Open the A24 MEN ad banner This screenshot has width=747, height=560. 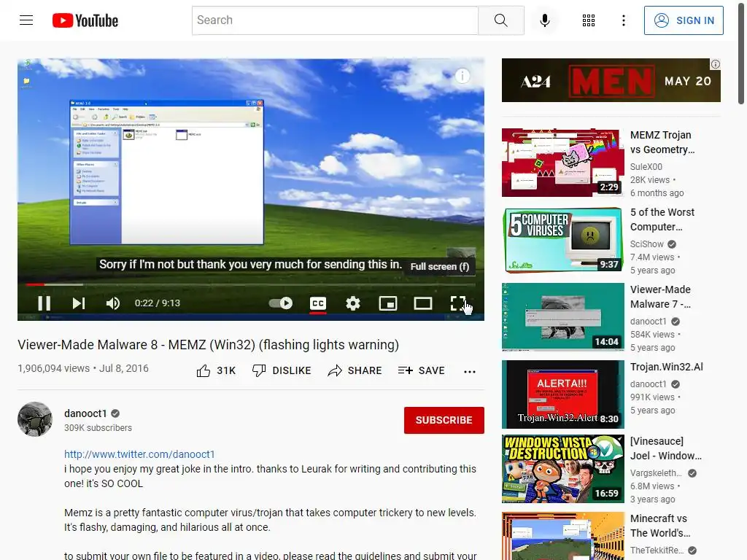pos(611,80)
